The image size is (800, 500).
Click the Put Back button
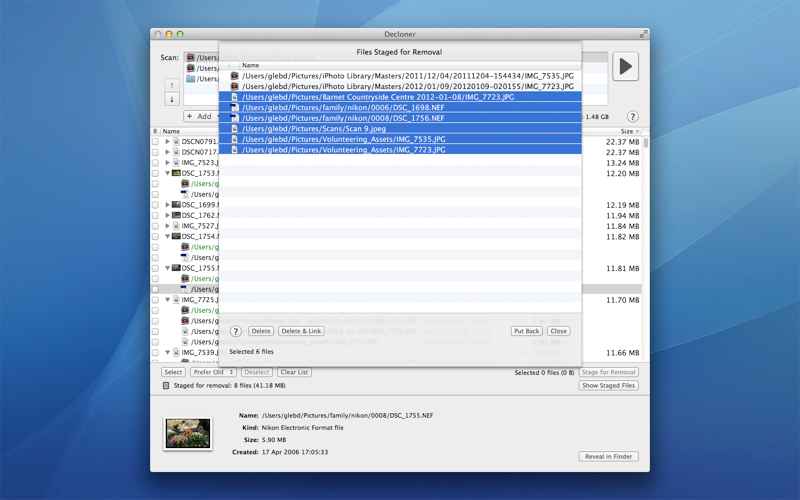[x=527, y=331]
